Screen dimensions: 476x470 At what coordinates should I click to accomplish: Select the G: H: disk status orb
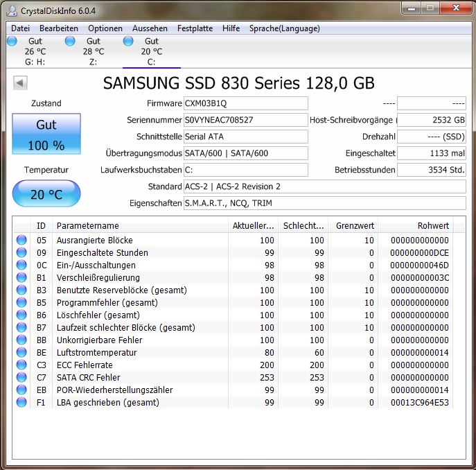point(12,41)
